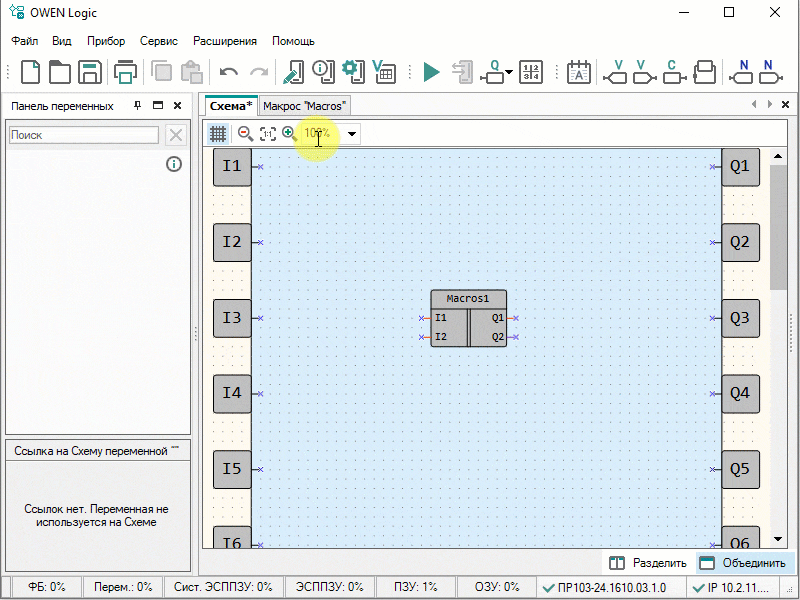Expand the zoom percentage dropdown
The image size is (800, 600).
pyautogui.click(x=351, y=134)
